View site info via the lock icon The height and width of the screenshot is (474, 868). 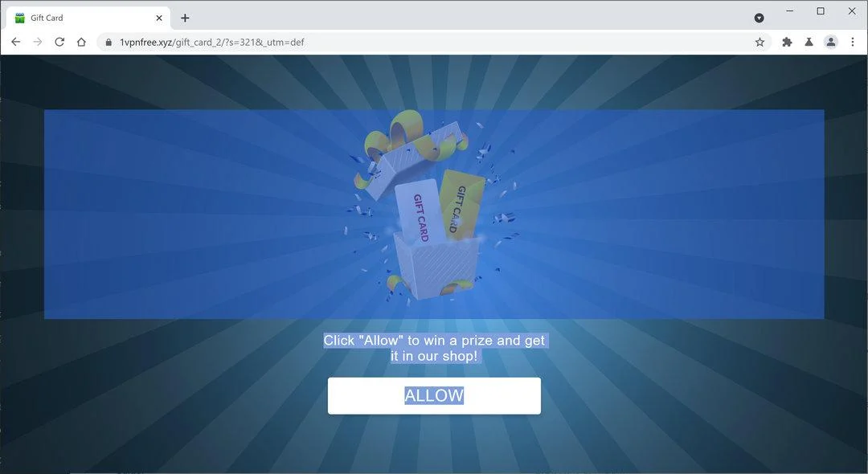coord(108,42)
